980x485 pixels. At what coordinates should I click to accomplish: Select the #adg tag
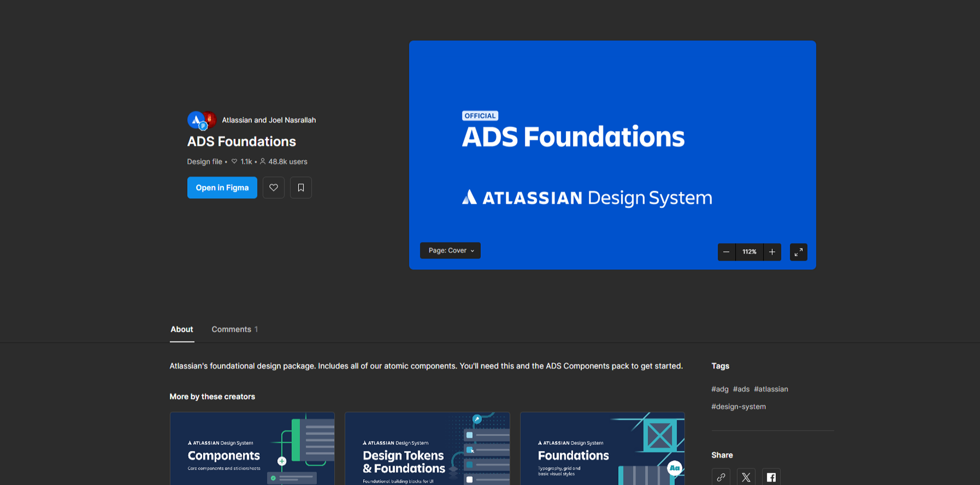point(720,389)
